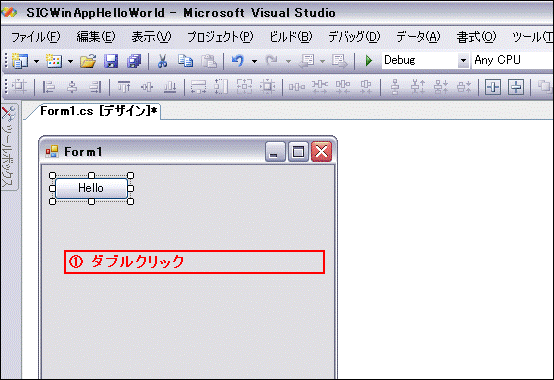Click the Open File folder icon
Viewport: 554px width, 380px height.
pos(88,61)
